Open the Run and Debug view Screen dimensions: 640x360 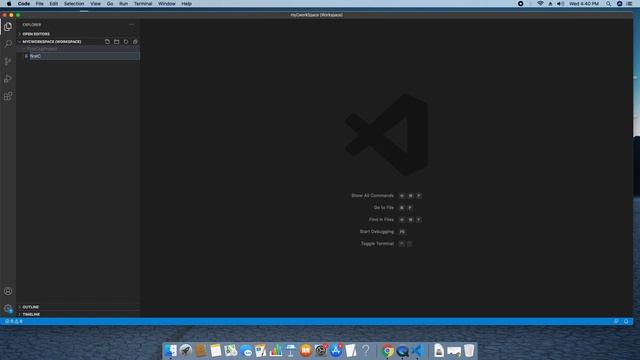(8, 78)
